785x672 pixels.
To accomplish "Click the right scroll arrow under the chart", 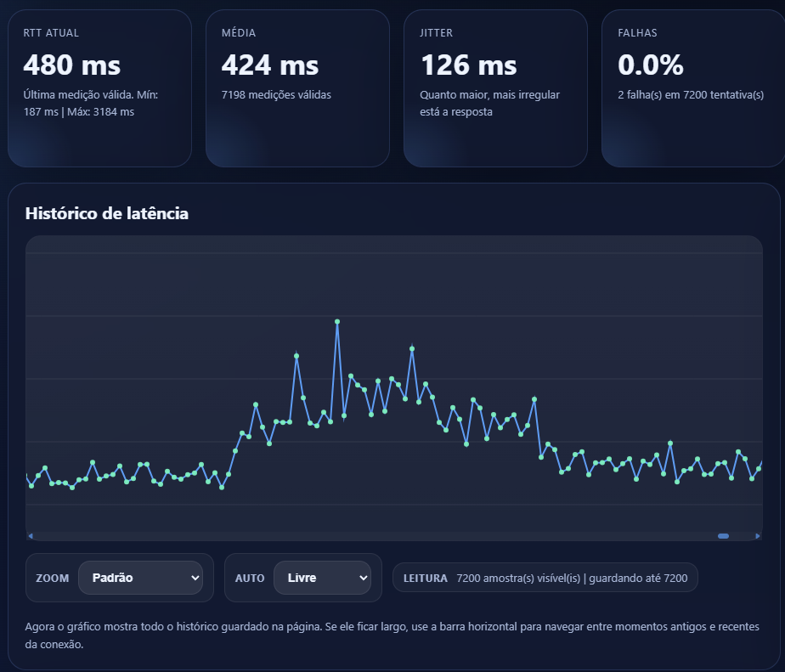I will point(758,536).
